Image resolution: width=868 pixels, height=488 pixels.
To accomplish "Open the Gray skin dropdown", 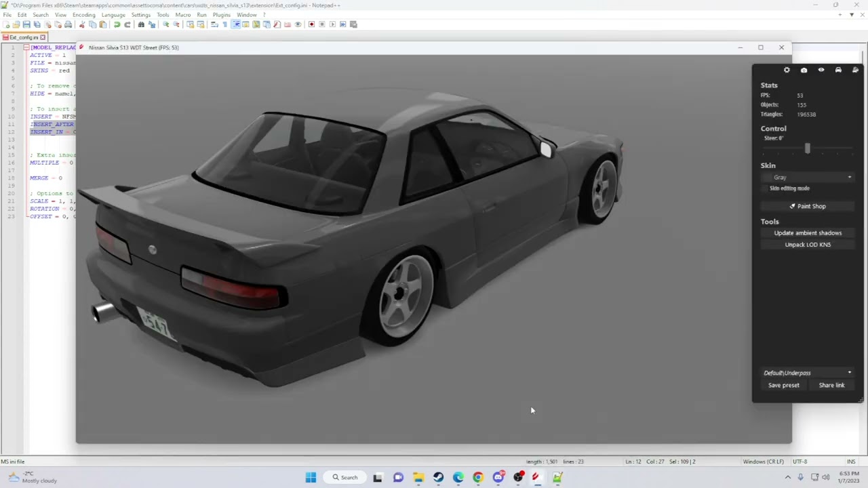I will pos(808,178).
